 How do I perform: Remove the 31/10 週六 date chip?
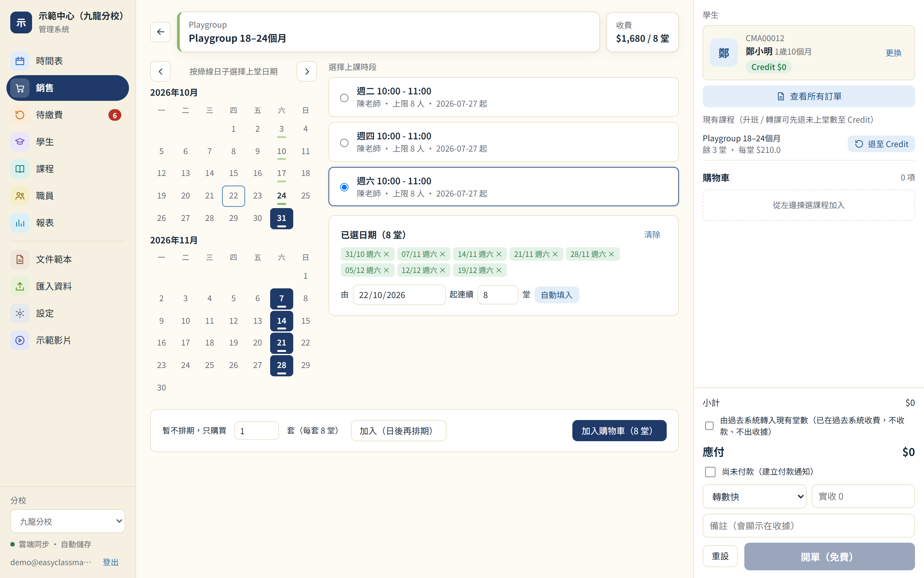386,254
